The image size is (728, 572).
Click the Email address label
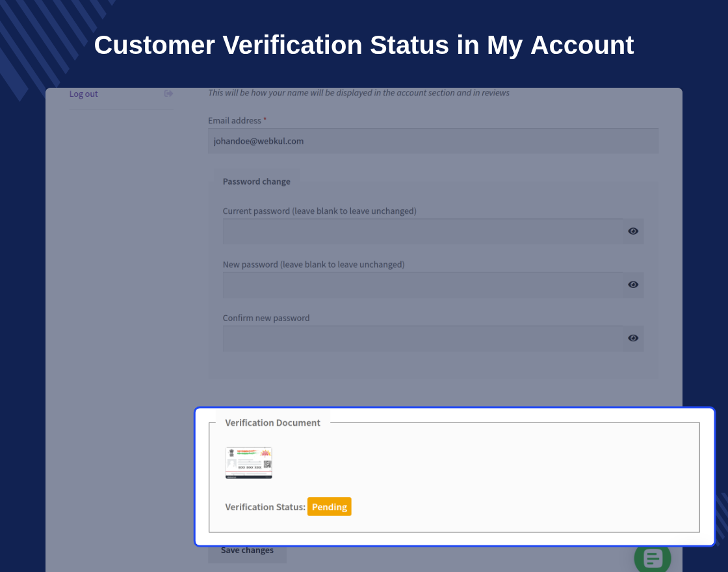[x=235, y=121]
